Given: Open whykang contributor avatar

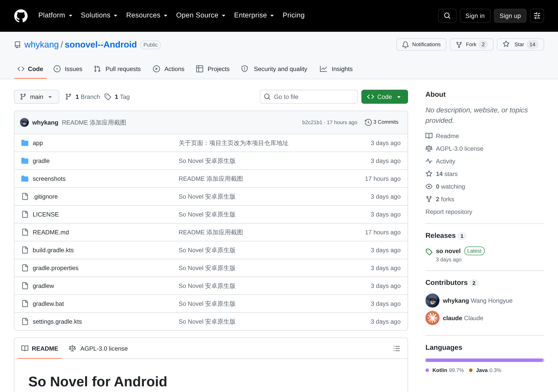Looking at the screenshot, I should (x=432, y=301).
